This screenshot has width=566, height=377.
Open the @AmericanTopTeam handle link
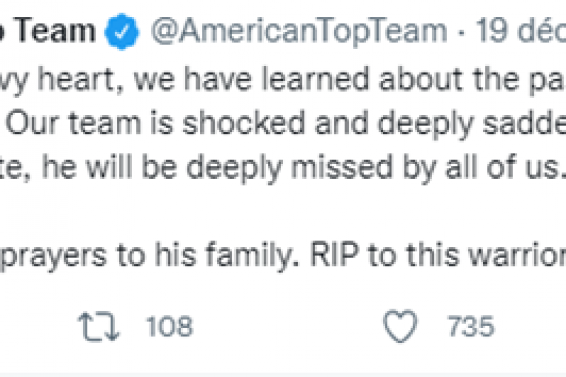[x=299, y=31]
